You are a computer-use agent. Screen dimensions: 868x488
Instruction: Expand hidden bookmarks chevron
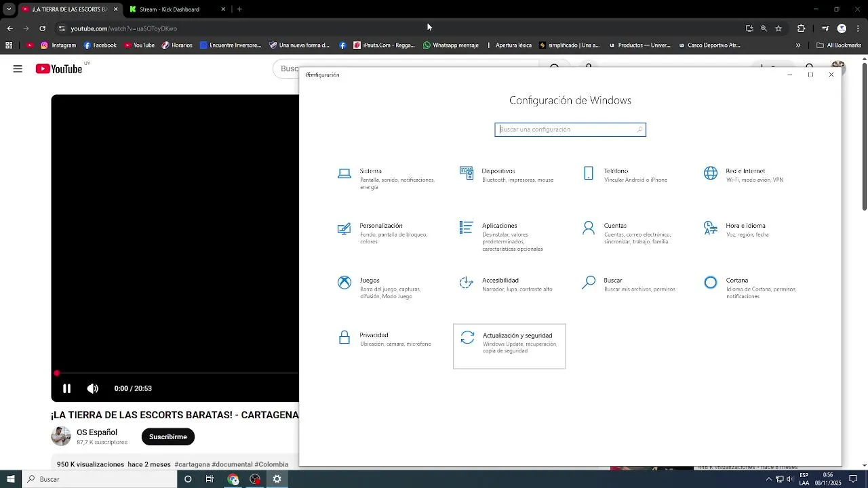(798, 45)
